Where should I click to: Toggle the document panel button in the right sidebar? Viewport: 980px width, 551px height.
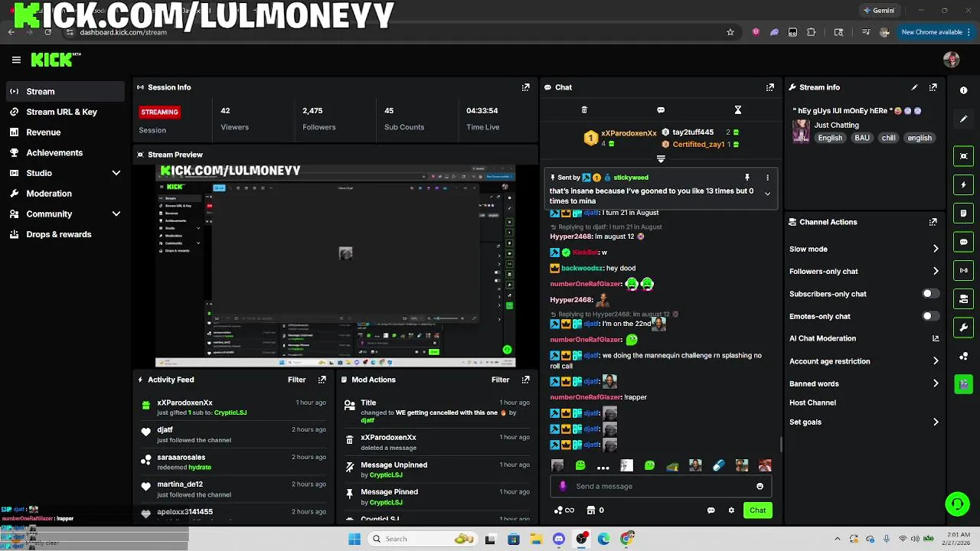(963, 213)
